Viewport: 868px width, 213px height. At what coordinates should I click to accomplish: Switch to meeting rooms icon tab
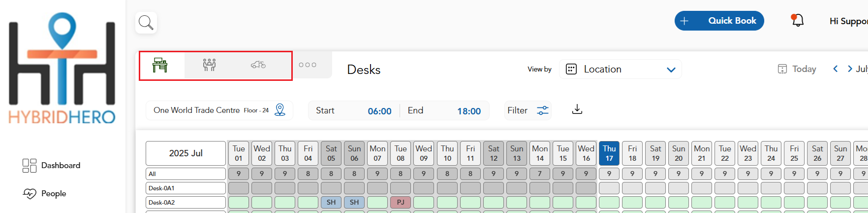pos(210,65)
